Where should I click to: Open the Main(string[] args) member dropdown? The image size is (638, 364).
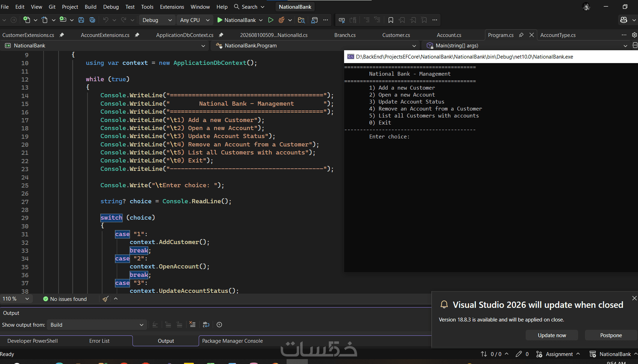click(x=526, y=45)
